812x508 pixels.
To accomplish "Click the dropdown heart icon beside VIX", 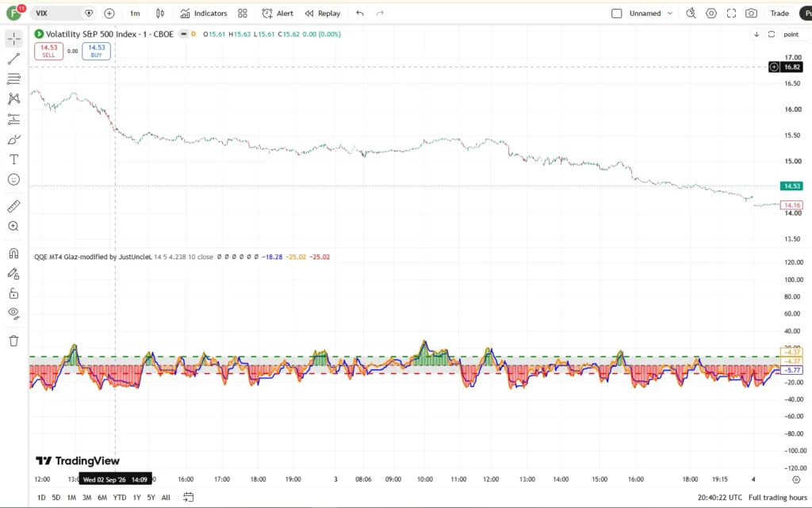I will 89,13.
